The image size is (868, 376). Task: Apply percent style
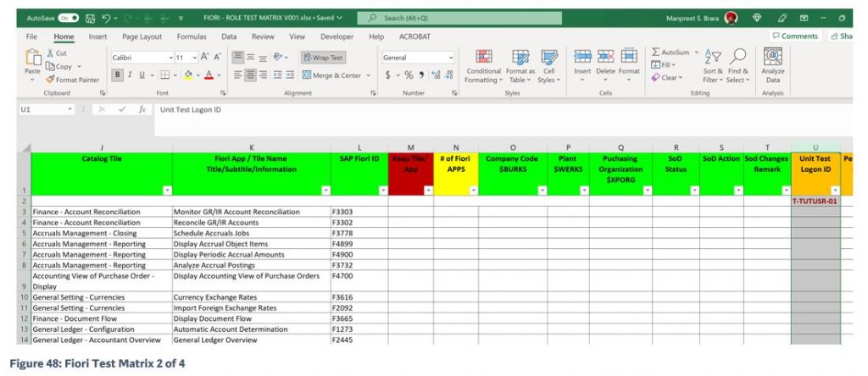click(x=409, y=75)
